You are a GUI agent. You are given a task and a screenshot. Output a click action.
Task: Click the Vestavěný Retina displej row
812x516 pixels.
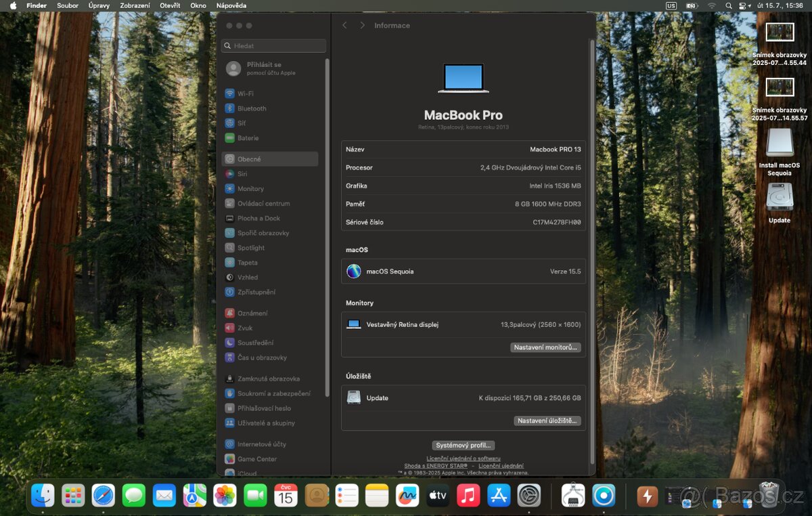(464, 324)
